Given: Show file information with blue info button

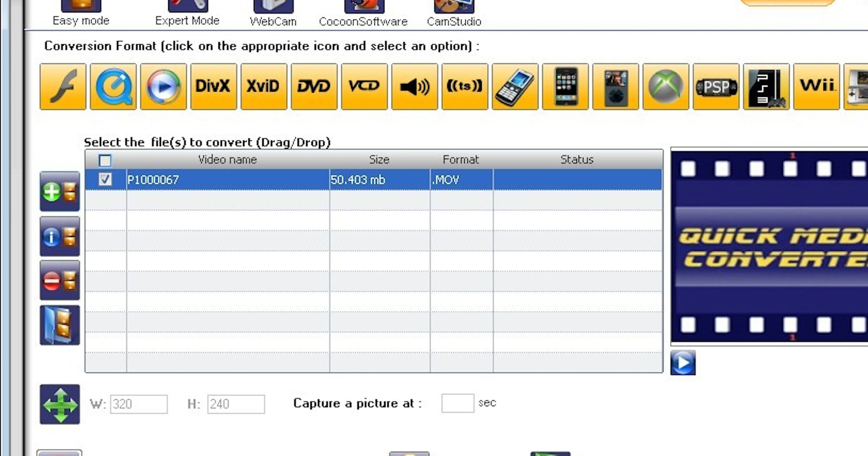Looking at the screenshot, I should [60, 236].
